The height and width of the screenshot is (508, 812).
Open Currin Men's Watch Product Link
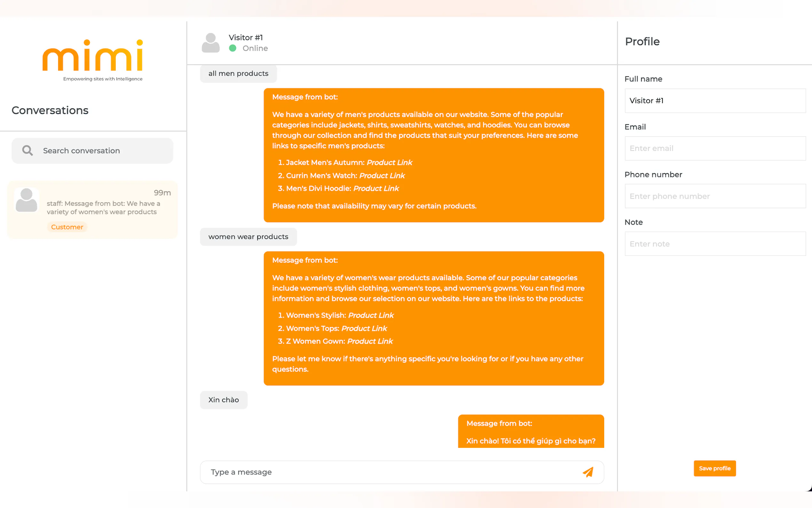pyautogui.click(x=382, y=176)
